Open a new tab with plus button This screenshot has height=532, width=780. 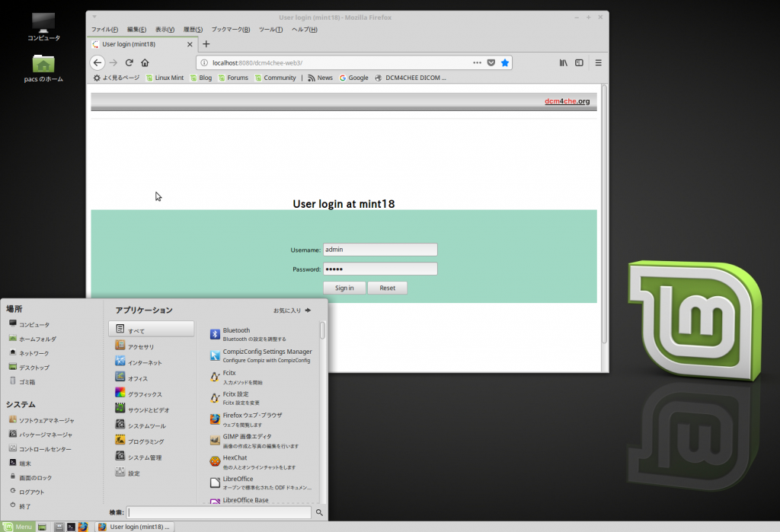[x=206, y=44]
